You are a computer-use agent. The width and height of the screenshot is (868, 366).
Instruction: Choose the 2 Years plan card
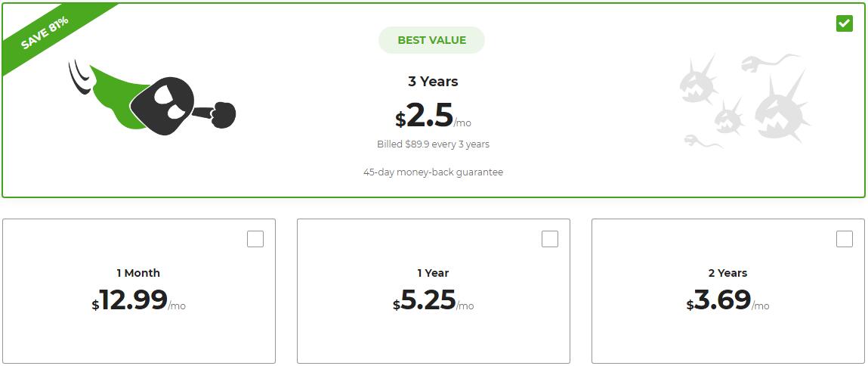(x=728, y=291)
